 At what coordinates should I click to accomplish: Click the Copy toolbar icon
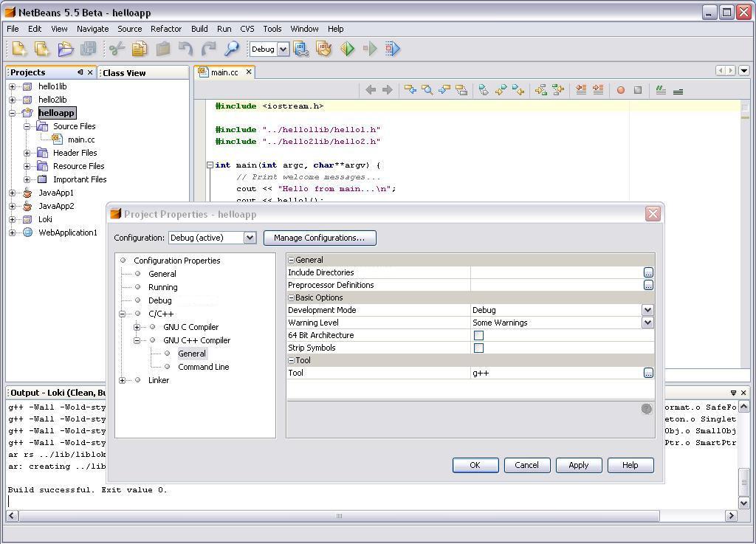[x=140, y=49]
